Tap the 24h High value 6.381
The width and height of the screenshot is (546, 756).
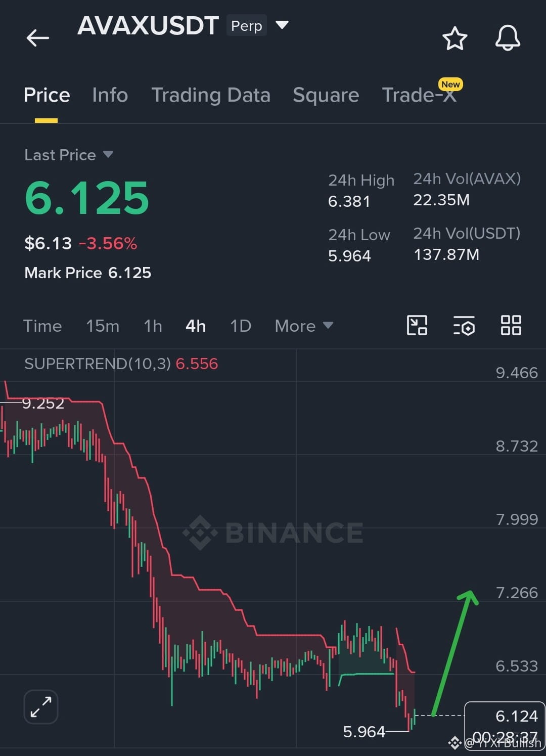(x=349, y=201)
